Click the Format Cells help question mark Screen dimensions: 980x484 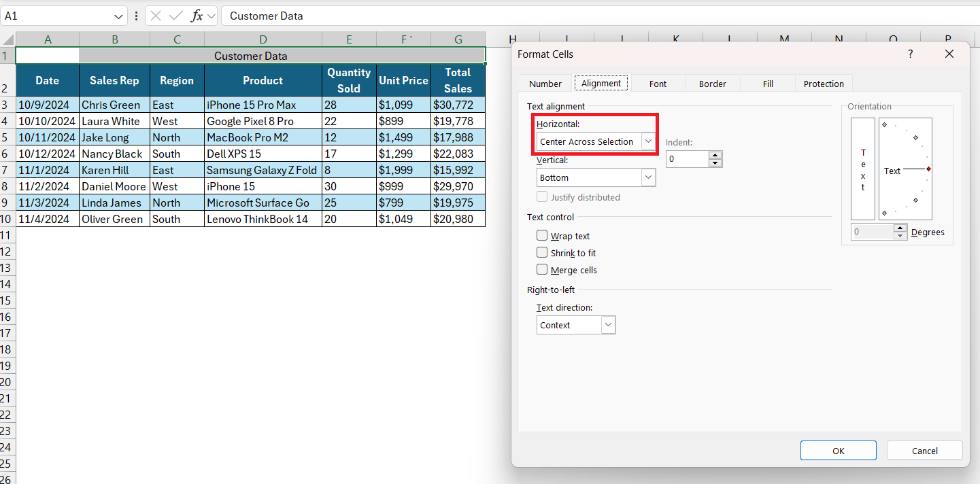[911, 54]
